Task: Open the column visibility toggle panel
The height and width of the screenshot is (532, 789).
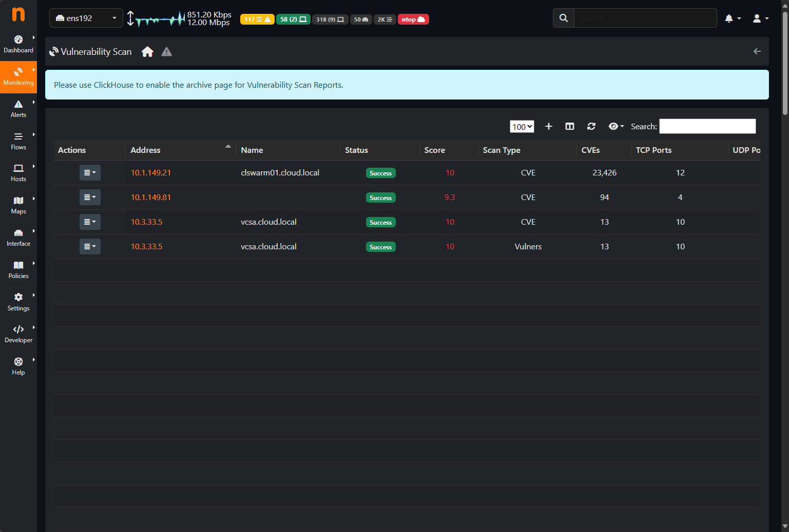Action: [570, 126]
